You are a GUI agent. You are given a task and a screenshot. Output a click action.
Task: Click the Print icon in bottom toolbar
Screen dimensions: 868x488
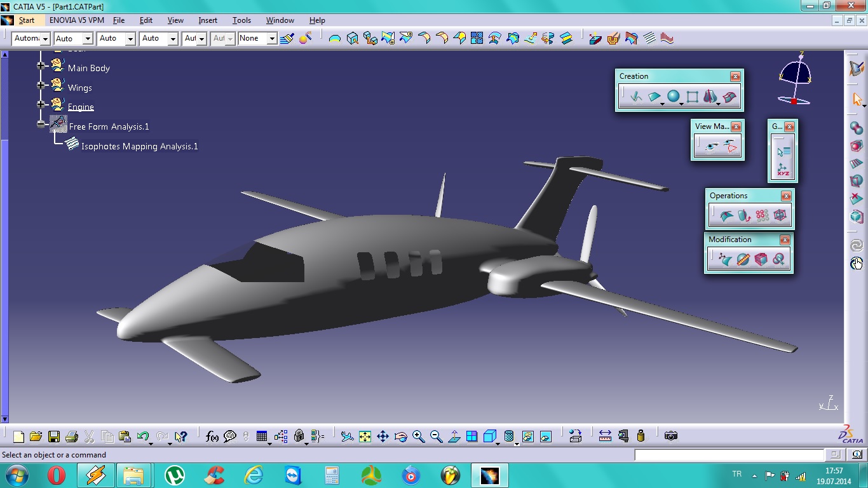point(71,437)
